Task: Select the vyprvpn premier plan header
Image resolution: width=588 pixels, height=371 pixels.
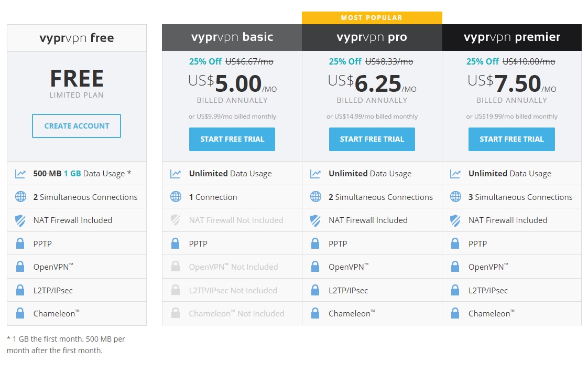Action: click(x=512, y=37)
